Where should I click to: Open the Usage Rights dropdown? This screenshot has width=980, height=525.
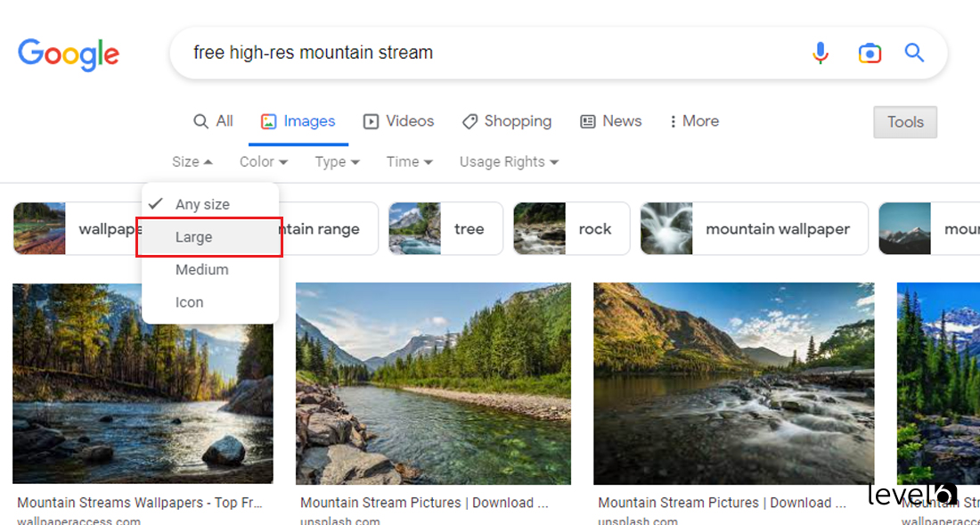[508, 161]
